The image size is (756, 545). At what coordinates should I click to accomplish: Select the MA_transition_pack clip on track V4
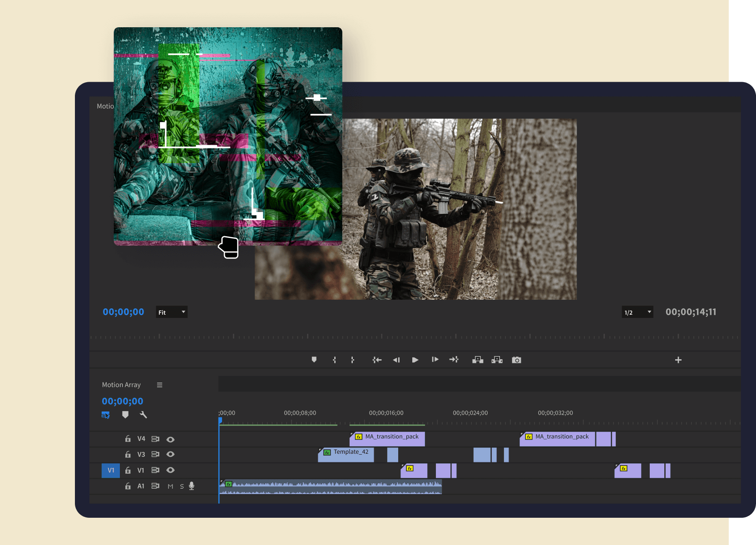click(387, 438)
